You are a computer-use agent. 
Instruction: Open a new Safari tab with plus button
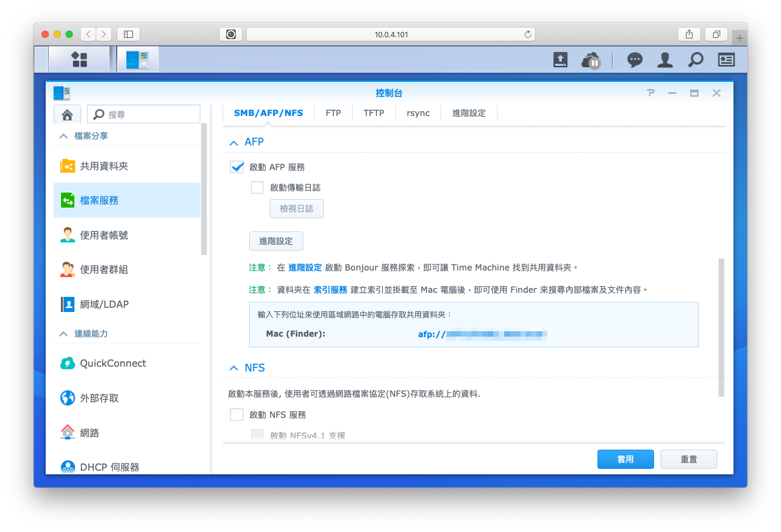(739, 38)
